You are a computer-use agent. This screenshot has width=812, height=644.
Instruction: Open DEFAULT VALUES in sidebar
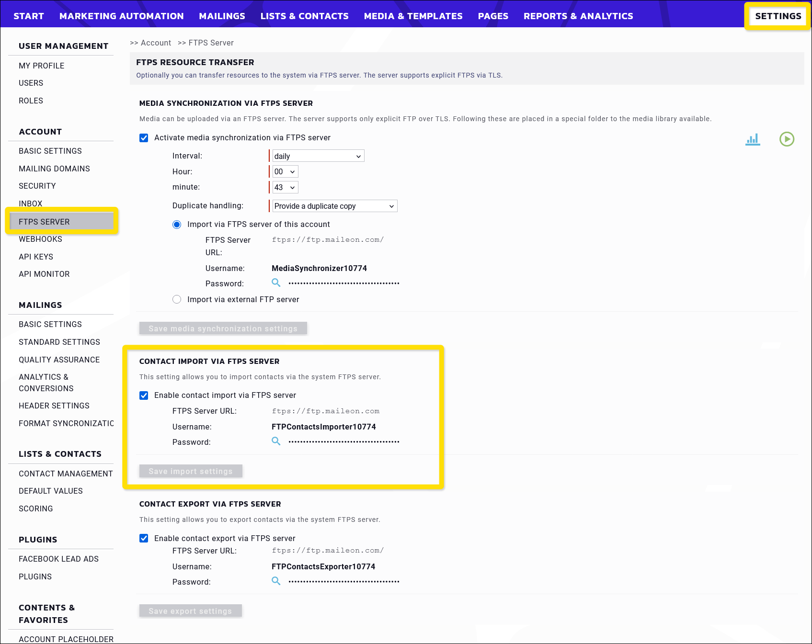(51, 491)
